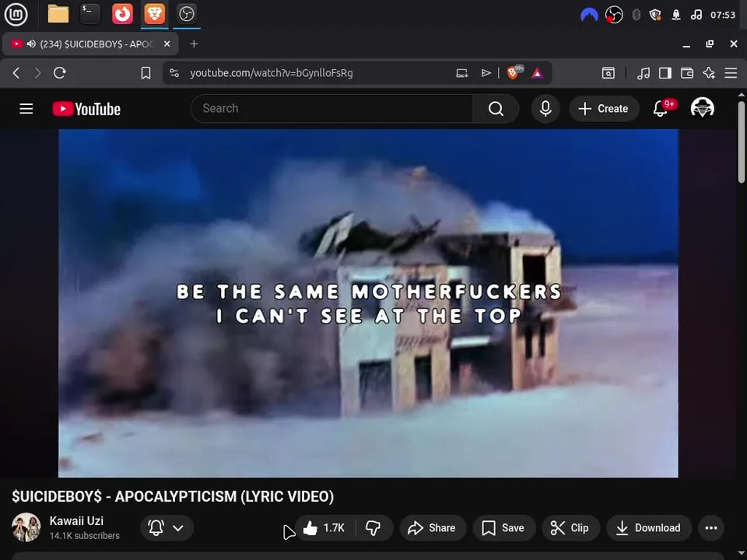This screenshot has height=560, width=747.
Task: Save the video to a playlist
Action: [x=504, y=527]
